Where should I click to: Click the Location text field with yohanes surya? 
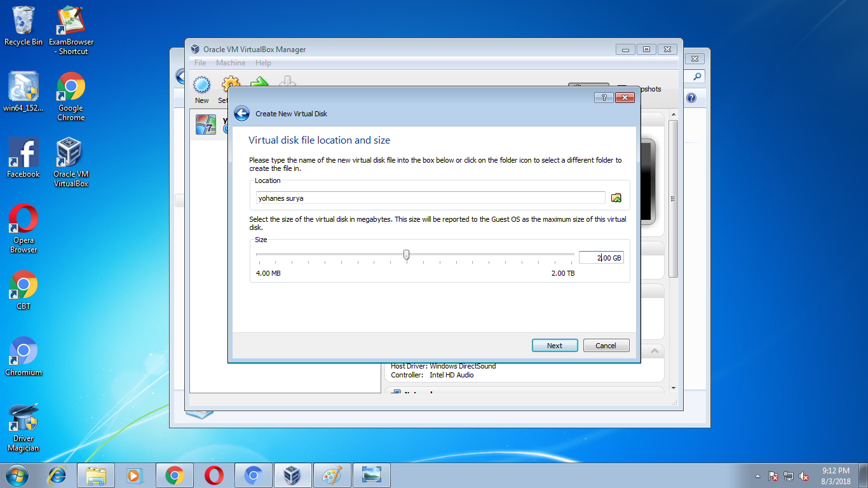pos(431,198)
